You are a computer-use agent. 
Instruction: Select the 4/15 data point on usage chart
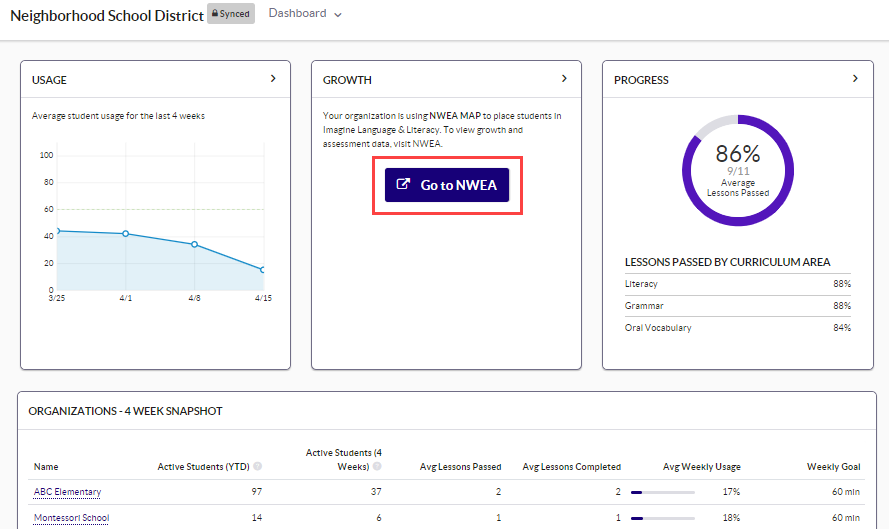pyautogui.click(x=262, y=270)
